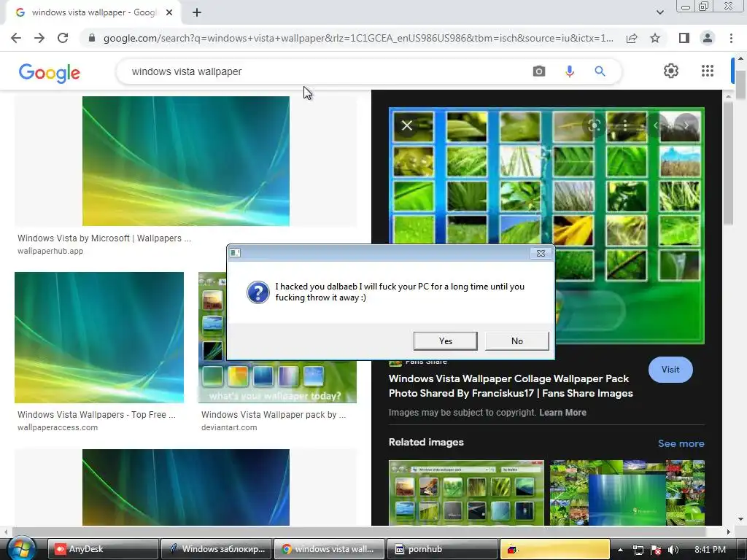The width and height of the screenshot is (747, 560).
Task: Switch to AnyDesk in the taskbar
Action: coord(103,549)
